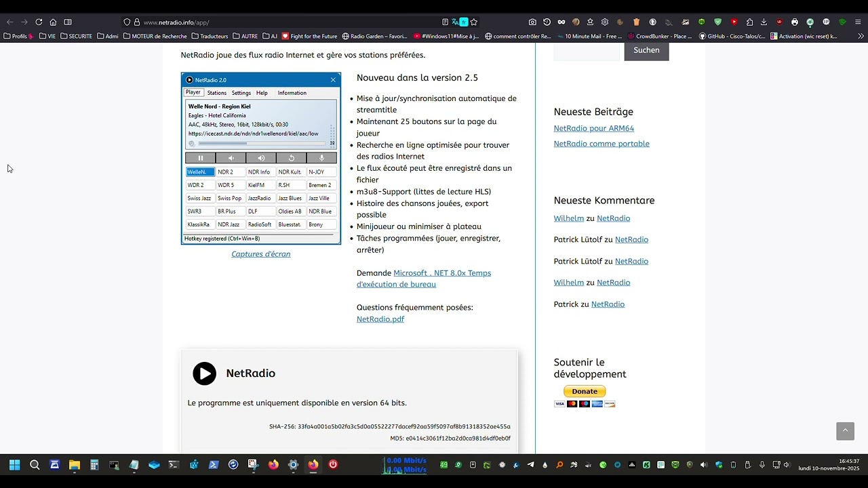Open NetRadio.pdf FAQ link

[380, 319]
